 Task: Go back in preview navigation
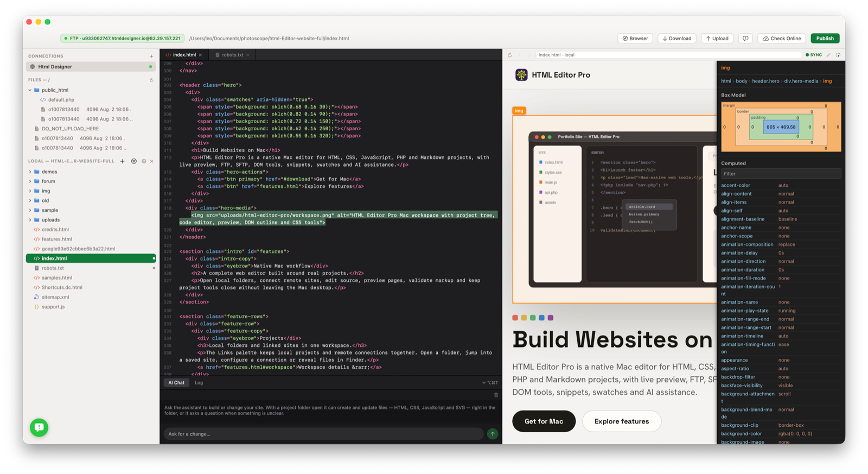coord(519,55)
